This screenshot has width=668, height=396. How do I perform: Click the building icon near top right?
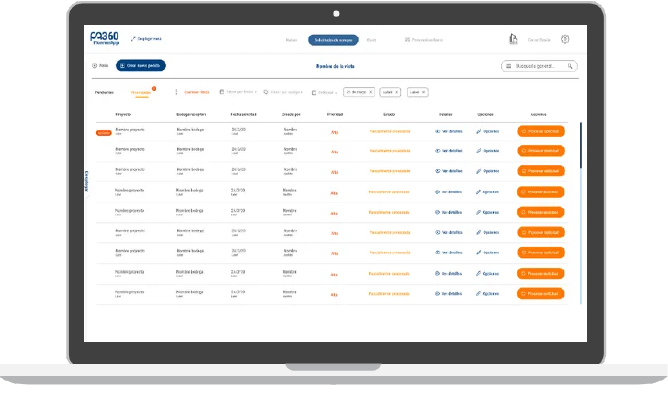(513, 39)
